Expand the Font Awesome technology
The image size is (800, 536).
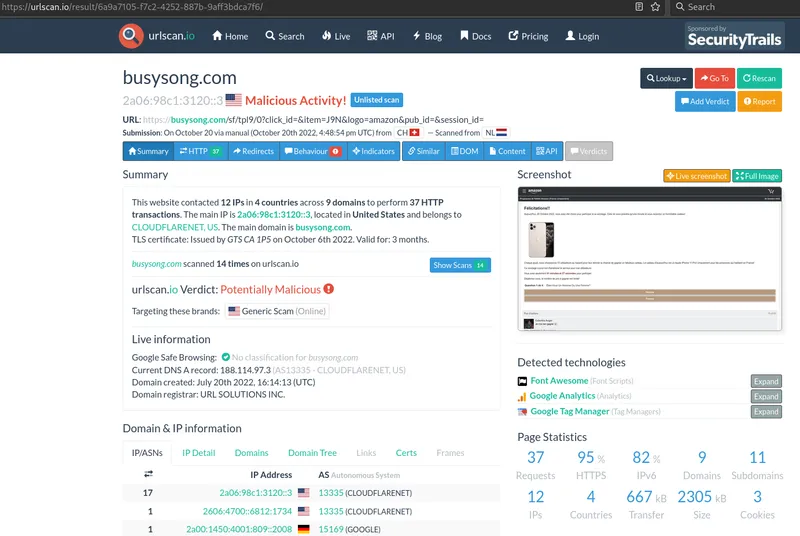coord(766,381)
